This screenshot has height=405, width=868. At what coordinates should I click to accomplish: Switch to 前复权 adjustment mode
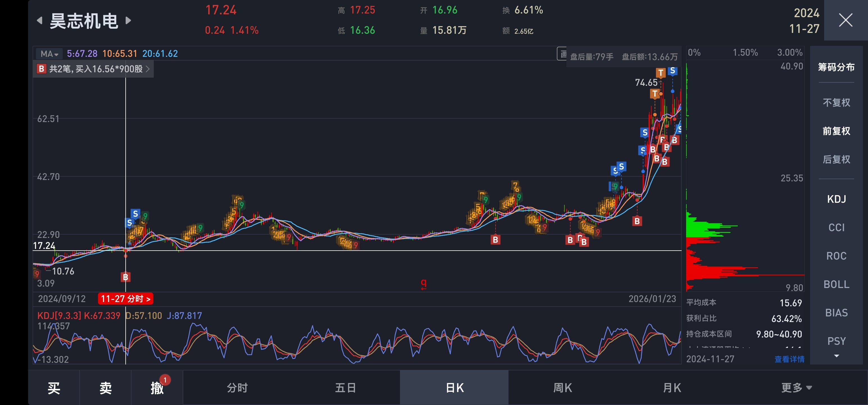click(836, 131)
